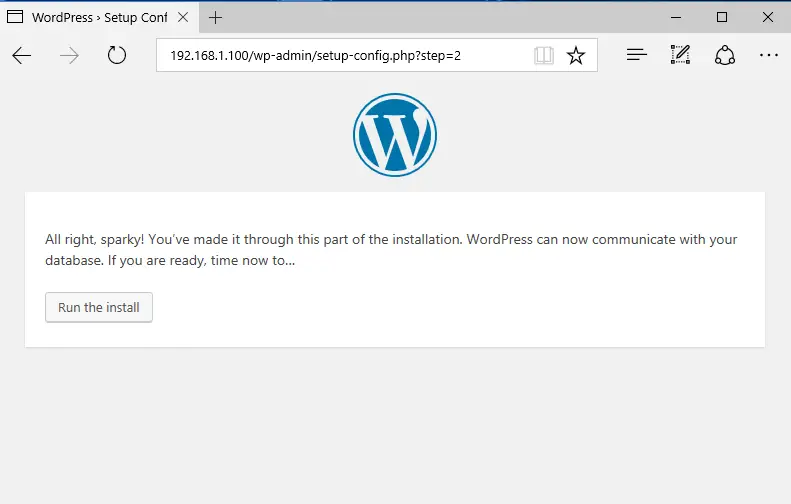Open the Hub three-lines icon

637,54
